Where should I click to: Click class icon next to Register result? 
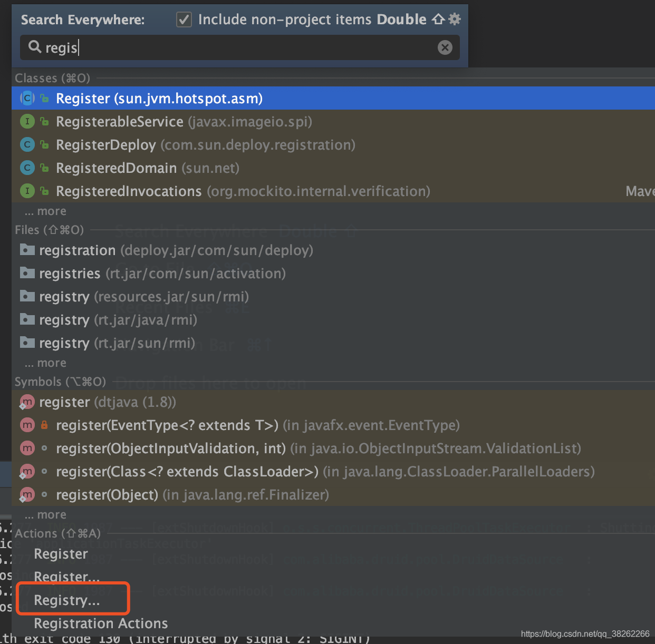tap(27, 98)
